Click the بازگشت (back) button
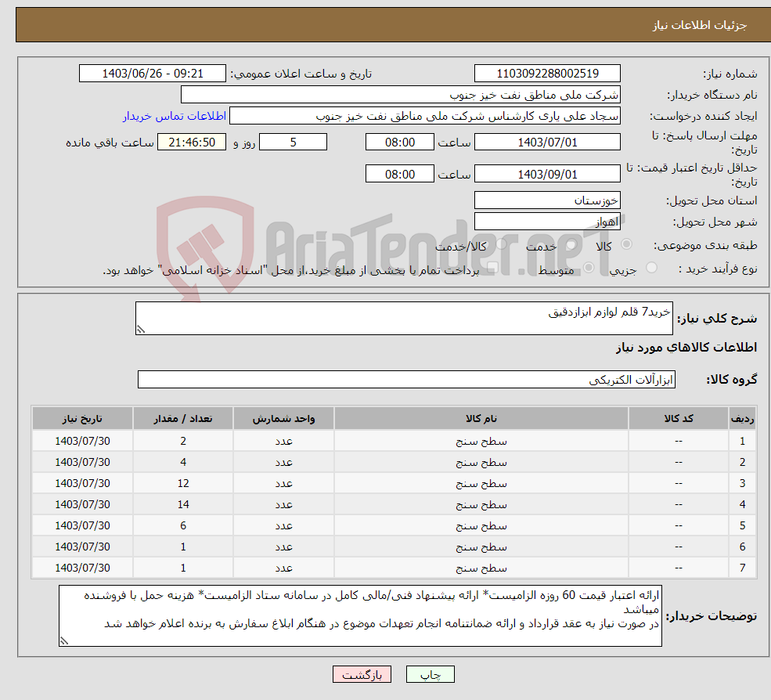771x700 pixels. click(362, 674)
